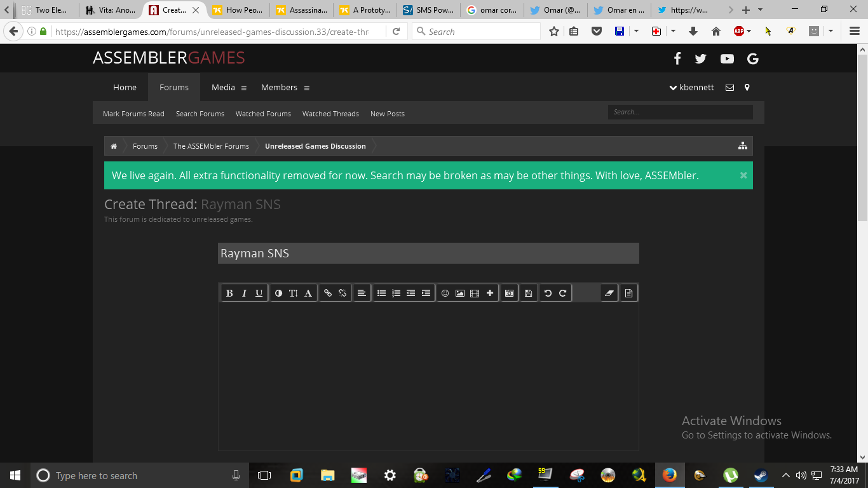Bookmark this page with the star icon

pos(554,31)
